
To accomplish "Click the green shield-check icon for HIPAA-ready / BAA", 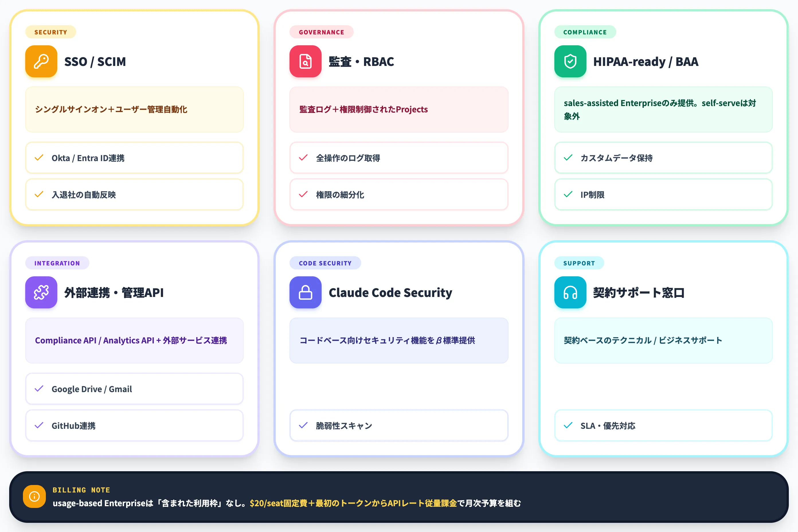I will [x=570, y=61].
